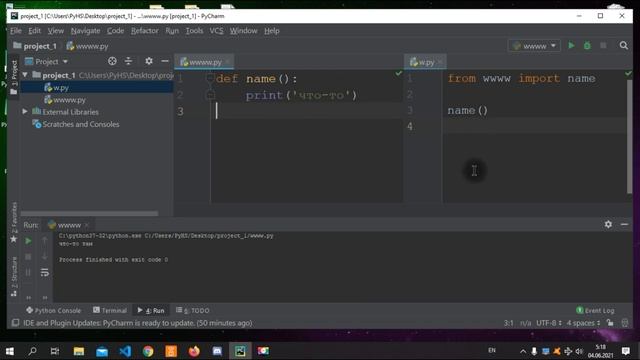Click the UTF-8 encoding selector
The height and width of the screenshot is (360, 640).
point(549,323)
